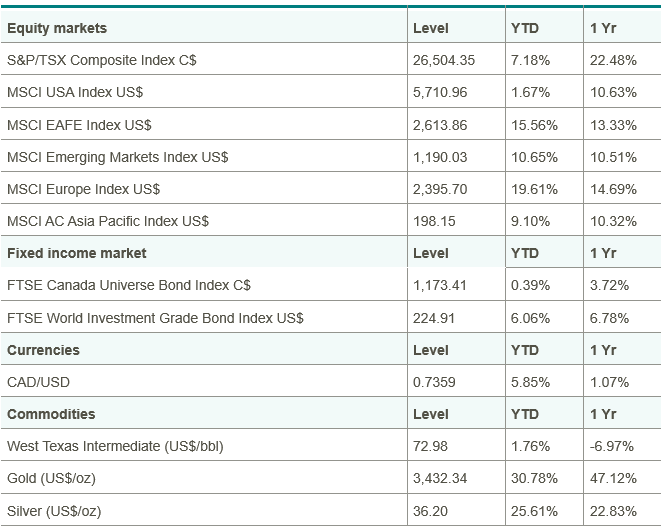
Task: Select the MSCI Europe Index US$ label
Action: pos(84,189)
